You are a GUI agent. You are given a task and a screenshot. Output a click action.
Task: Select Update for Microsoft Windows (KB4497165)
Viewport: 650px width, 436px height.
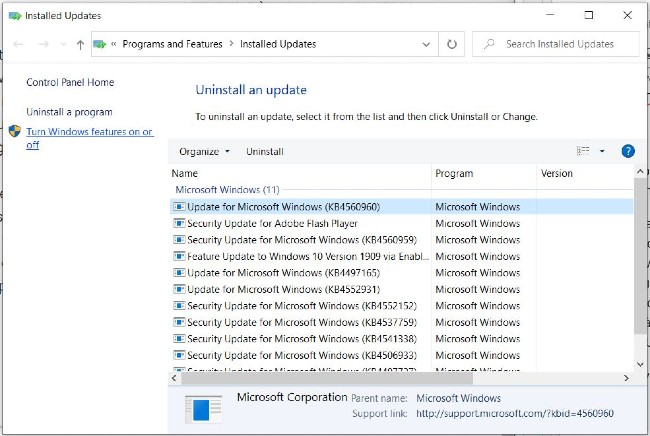pyautogui.click(x=401, y=273)
